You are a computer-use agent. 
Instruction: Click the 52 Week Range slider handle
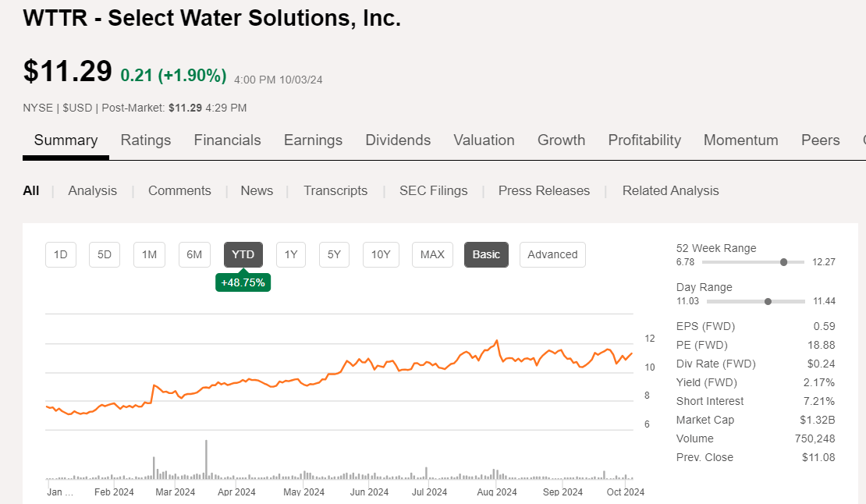click(783, 262)
